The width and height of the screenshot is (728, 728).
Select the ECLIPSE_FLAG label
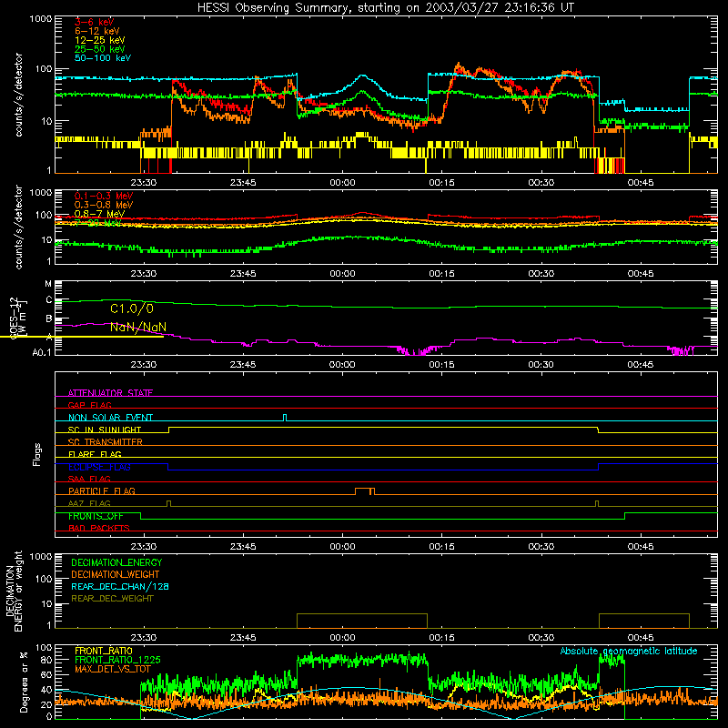(x=99, y=467)
